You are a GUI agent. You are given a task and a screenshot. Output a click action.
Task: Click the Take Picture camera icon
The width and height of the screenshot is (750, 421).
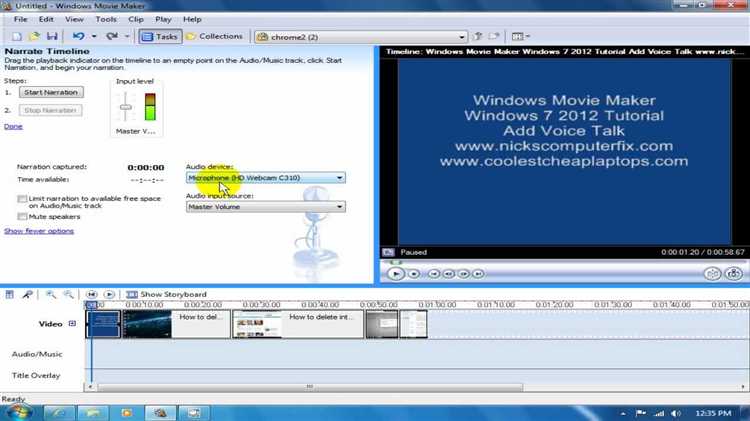[734, 274]
